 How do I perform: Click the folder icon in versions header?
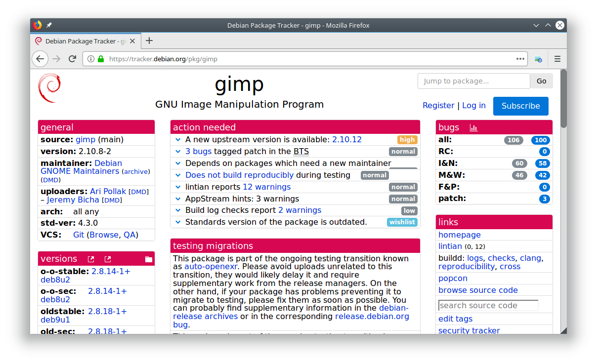[x=149, y=259]
